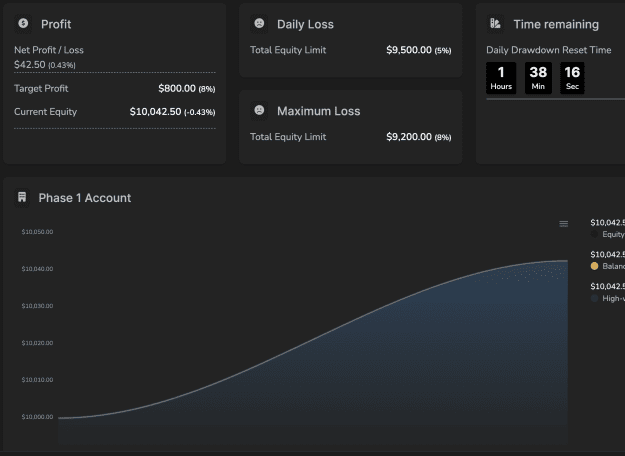Open the chart hamburger menu

coord(564,224)
